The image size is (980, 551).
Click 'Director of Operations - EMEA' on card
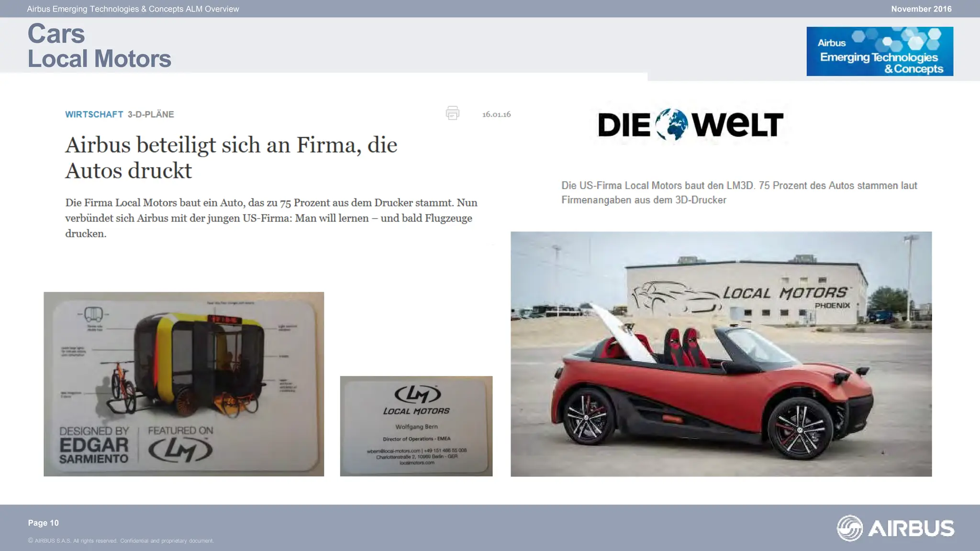416,439
